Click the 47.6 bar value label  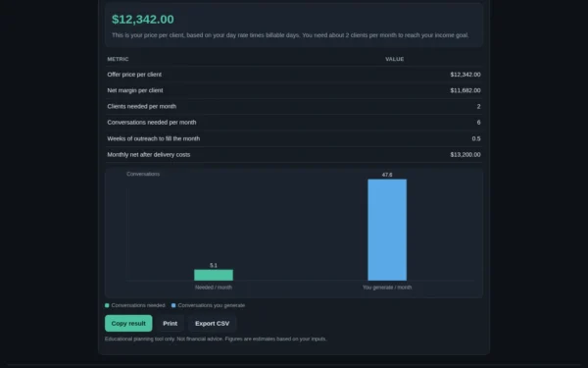point(387,175)
